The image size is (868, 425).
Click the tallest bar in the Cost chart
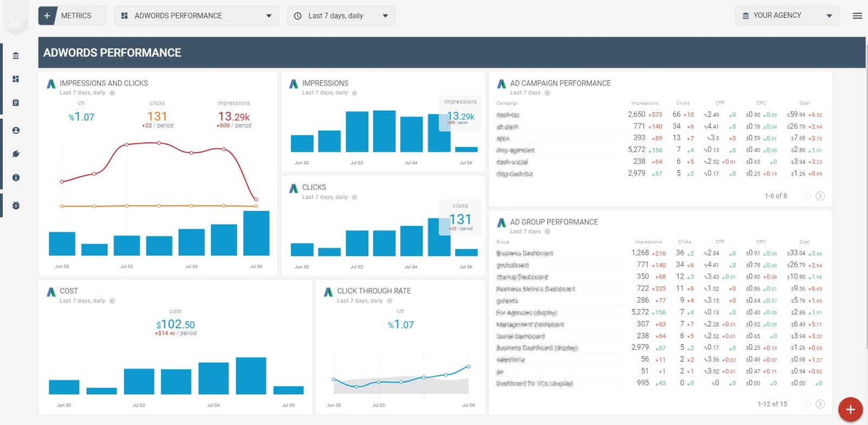click(x=251, y=376)
